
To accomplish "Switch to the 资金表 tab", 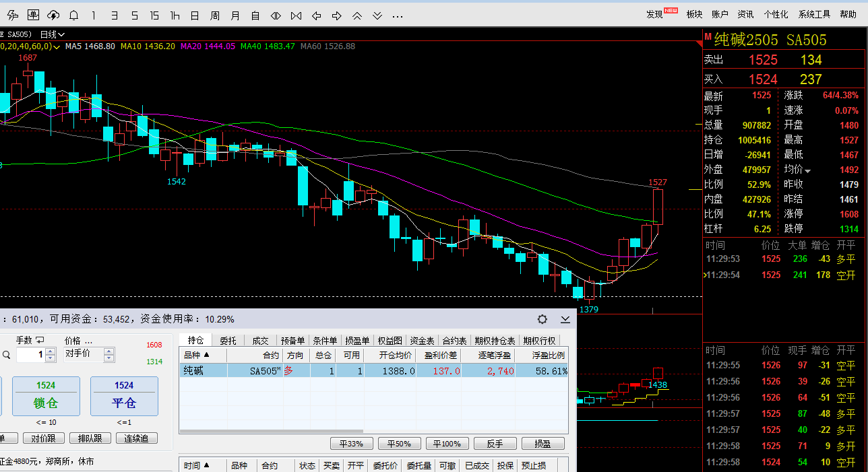I will click(x=422, y=341).
